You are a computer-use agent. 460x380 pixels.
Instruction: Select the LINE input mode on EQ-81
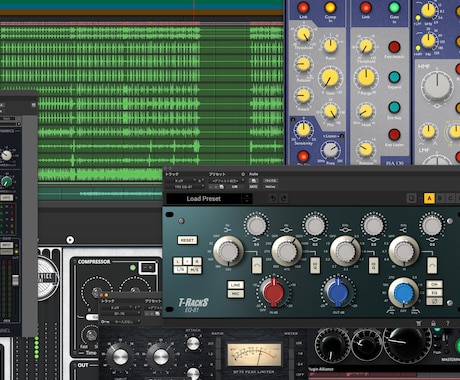coord(236,285)
